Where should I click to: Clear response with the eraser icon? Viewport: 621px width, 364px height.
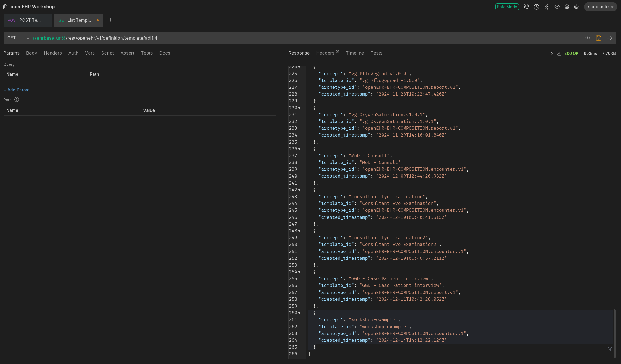[x=551, y=53]
